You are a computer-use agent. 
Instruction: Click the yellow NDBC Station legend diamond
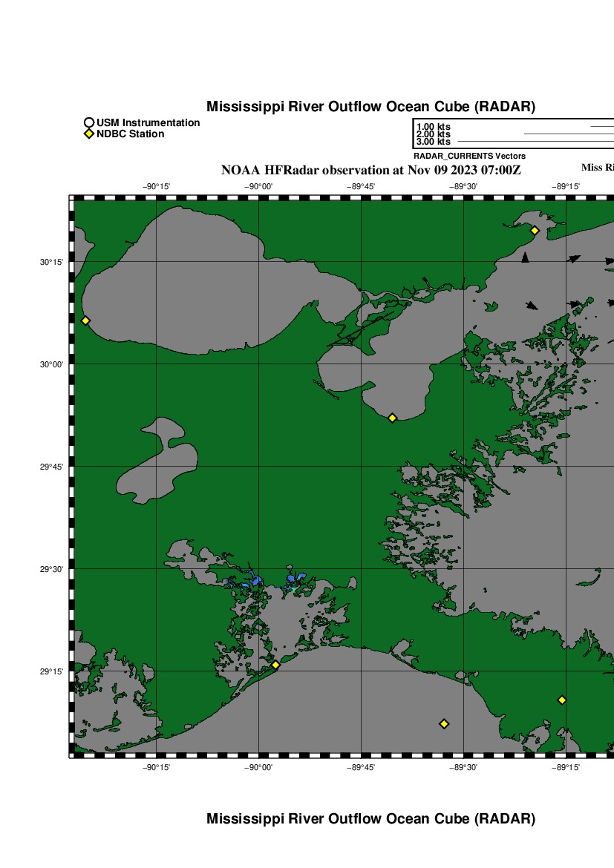click(89, 134)
